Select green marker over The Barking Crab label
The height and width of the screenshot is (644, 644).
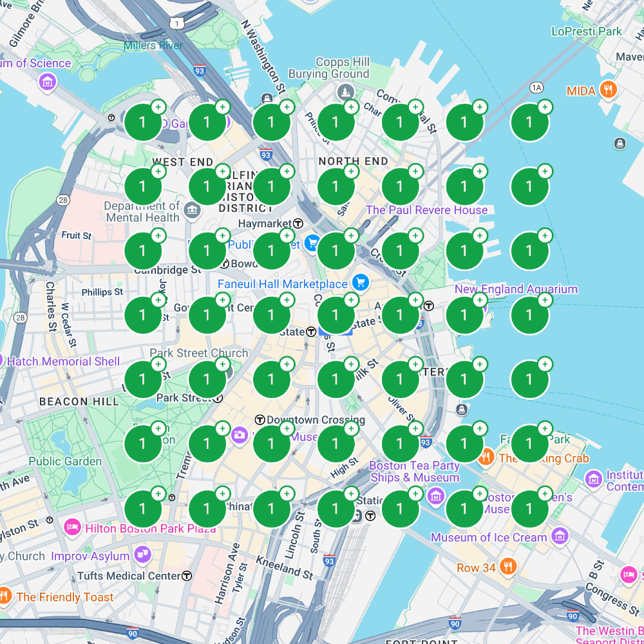(x=529, y=444)
